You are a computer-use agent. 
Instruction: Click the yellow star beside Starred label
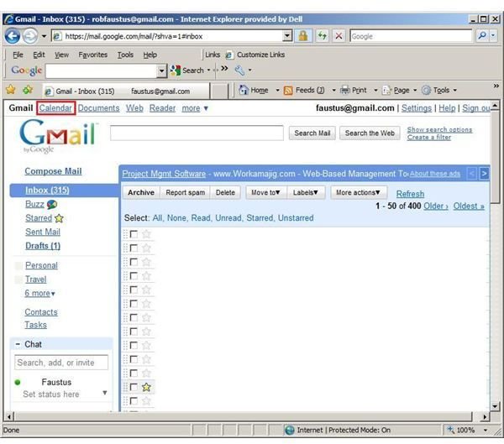pyautogui.click(x=59, y=218)
